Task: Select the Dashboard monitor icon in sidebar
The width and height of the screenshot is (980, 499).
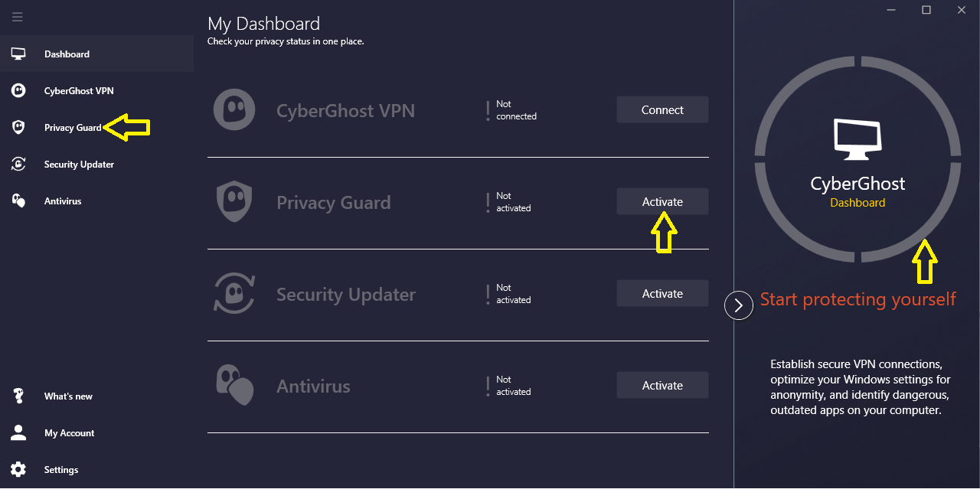Action: (x=18, y=54)
